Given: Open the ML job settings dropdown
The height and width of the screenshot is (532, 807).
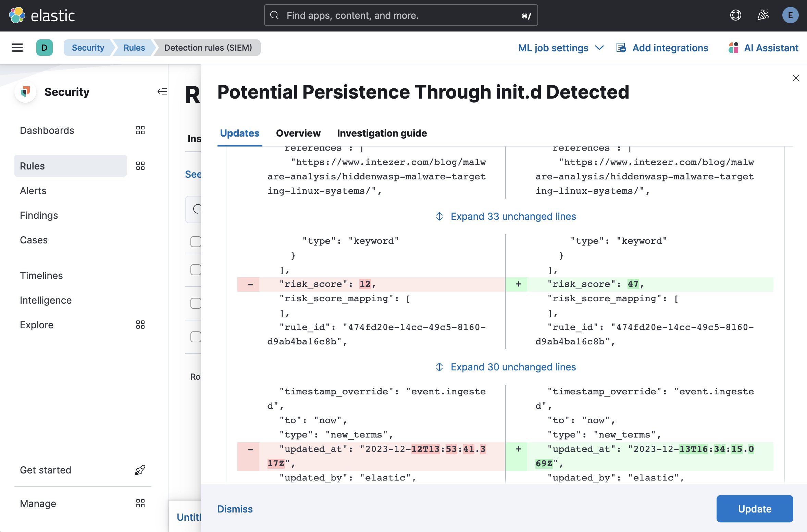Looking at the screenshot, I should tap(561, 48).
